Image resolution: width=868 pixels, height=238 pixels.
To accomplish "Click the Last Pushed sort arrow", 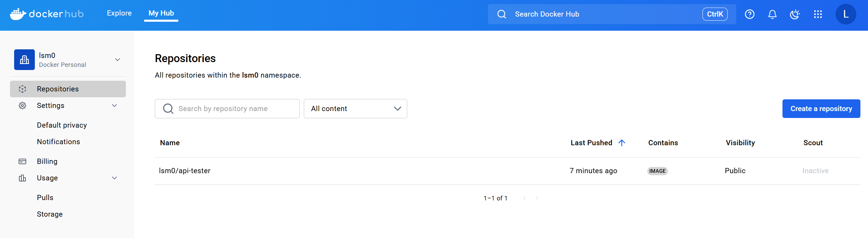I will tap(622, 143).
